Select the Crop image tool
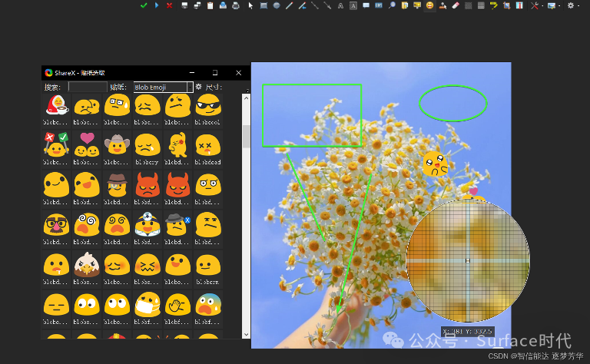This screenshot has height=364, width=590. 506,5
